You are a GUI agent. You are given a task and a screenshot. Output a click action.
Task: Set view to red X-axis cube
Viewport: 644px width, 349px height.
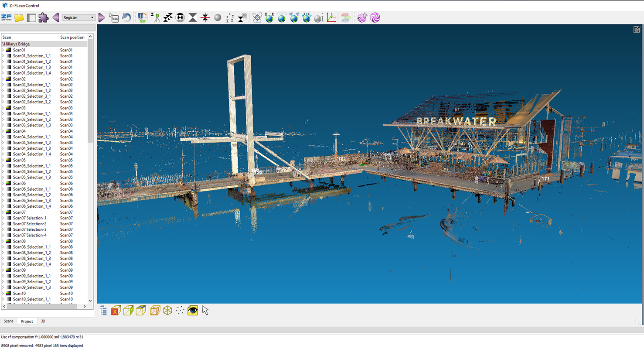tap(116, 311)
